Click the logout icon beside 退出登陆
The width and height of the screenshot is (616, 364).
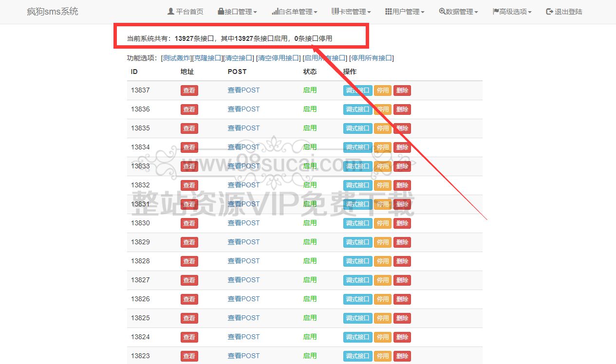click(x=549, y=12)
